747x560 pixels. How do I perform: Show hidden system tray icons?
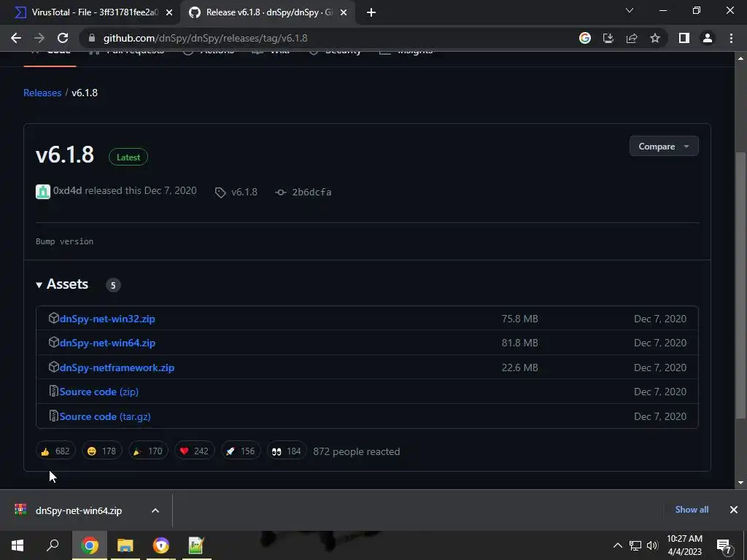[617, 545]
